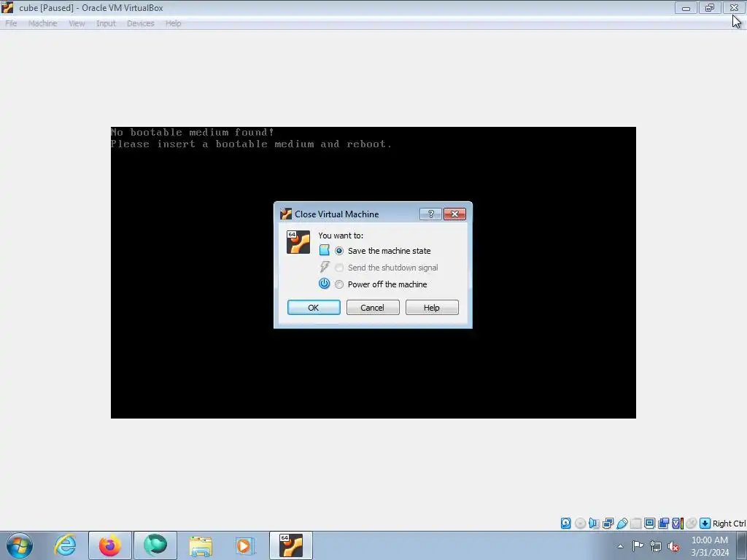The height and width of the screenshot is (560, 747).
Task: Click the network adapters status icon
Action: [x=608, y=524]
